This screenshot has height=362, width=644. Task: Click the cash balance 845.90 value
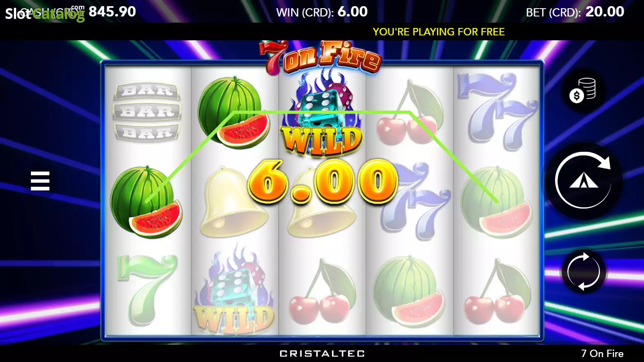112,12
